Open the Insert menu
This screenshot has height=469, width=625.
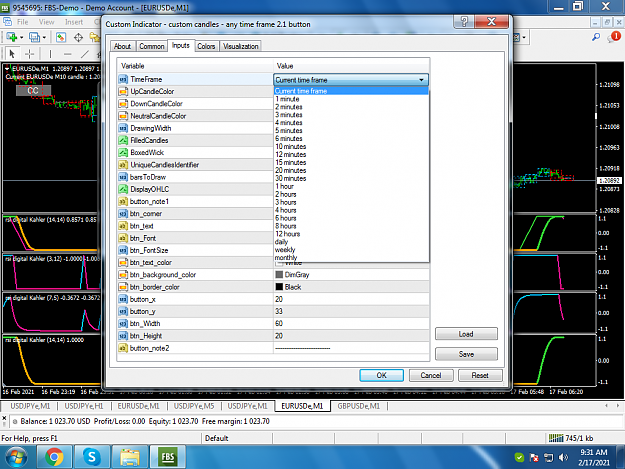[x=74, y=22]
